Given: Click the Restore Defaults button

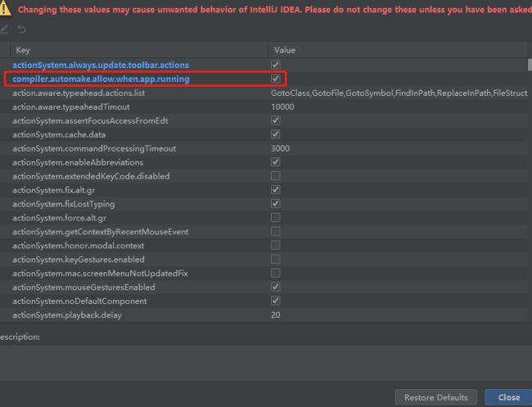Looking at the screenshot, I should 436,397.
